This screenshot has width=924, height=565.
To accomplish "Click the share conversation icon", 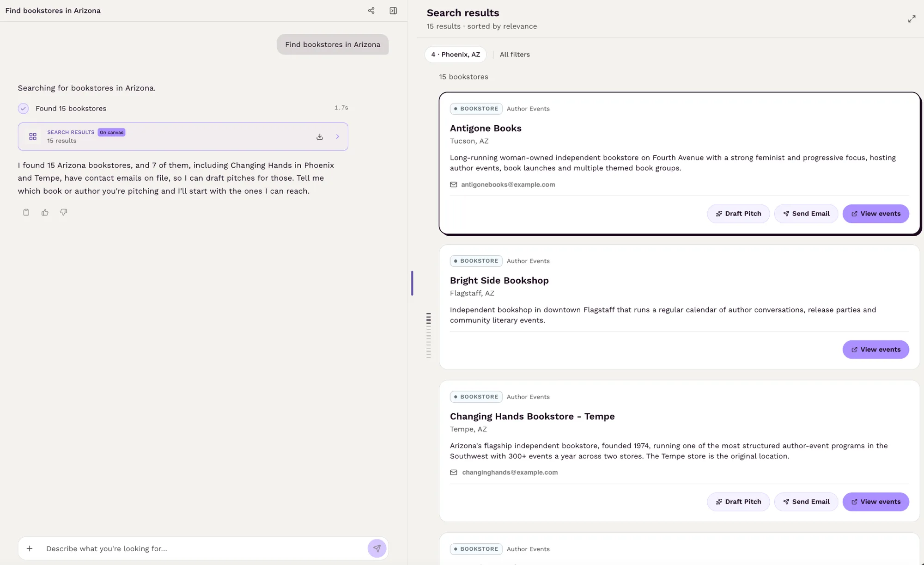I will 371,11.
